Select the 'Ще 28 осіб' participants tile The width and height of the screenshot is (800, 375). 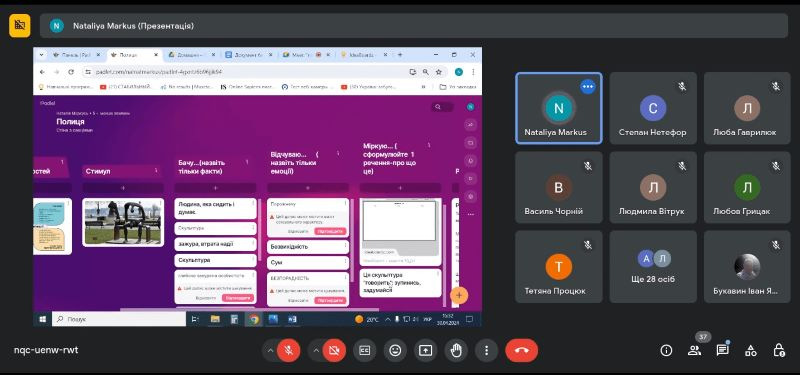653,267
